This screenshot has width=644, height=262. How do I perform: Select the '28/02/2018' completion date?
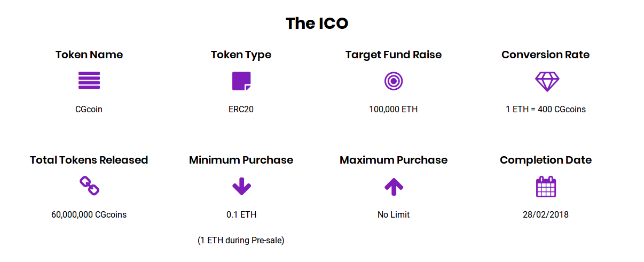(x=546, y=214)
